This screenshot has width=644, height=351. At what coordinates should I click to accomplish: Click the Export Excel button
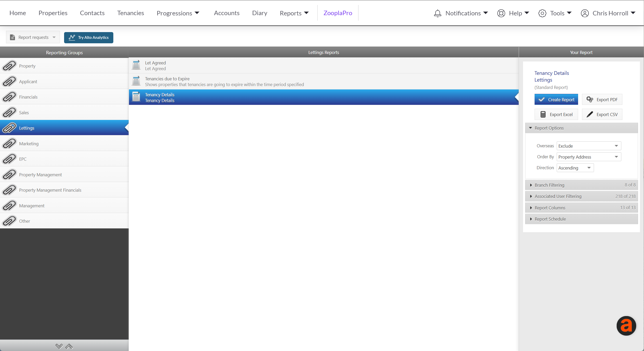pos(556,114)
